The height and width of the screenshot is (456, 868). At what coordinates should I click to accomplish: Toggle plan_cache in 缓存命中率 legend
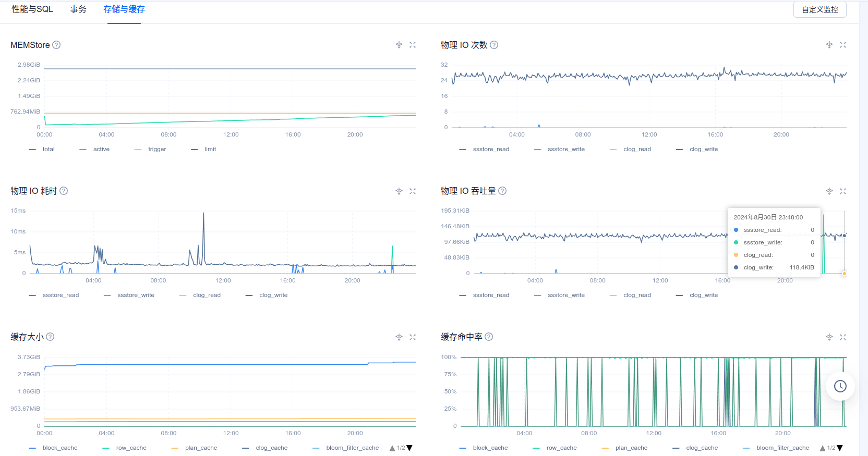click(x=624, y=448)
